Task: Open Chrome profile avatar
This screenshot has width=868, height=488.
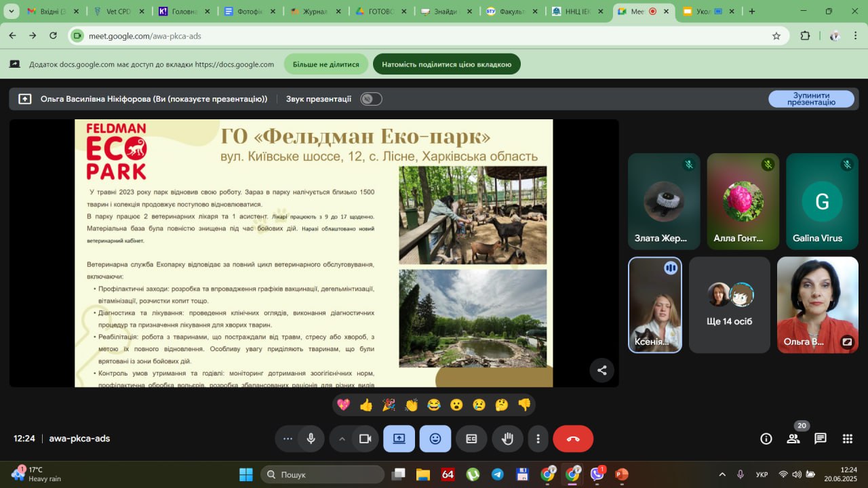Action: (835, 36)
